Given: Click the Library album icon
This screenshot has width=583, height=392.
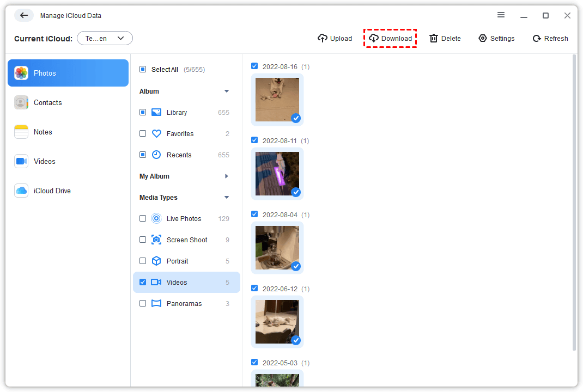Looking at the screenshot, I should pyautogui.click(x=156, y=112).
